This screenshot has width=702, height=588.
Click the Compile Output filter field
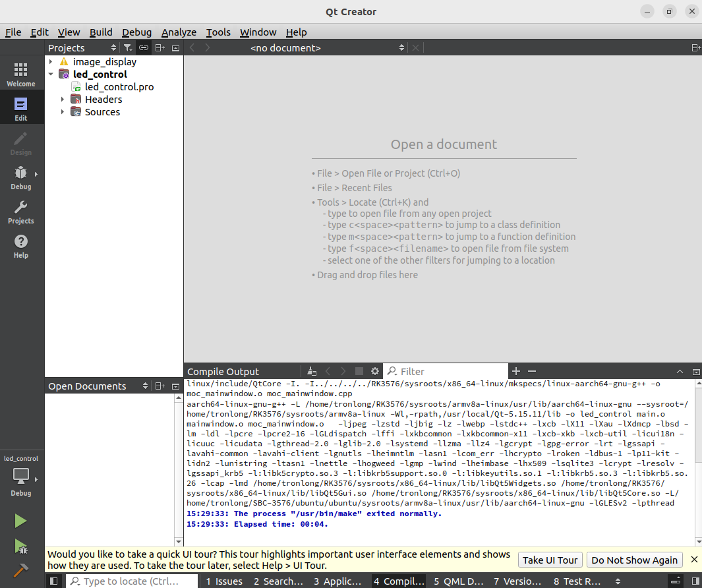(446, 371)
